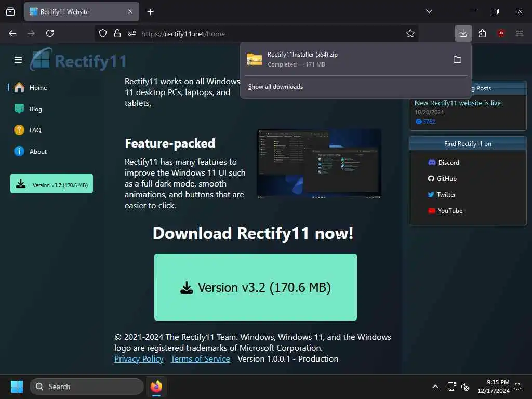Open the About sidebar item

(38, 152)
